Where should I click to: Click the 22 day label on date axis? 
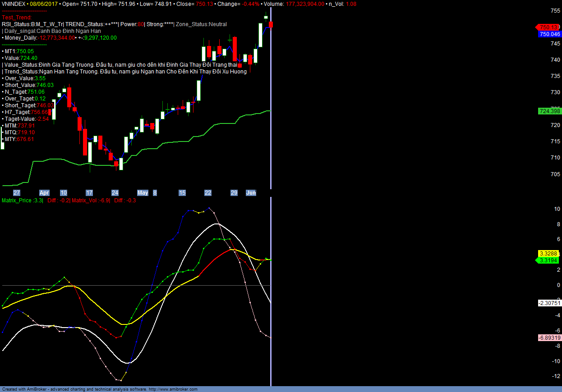tap(208, 193)
